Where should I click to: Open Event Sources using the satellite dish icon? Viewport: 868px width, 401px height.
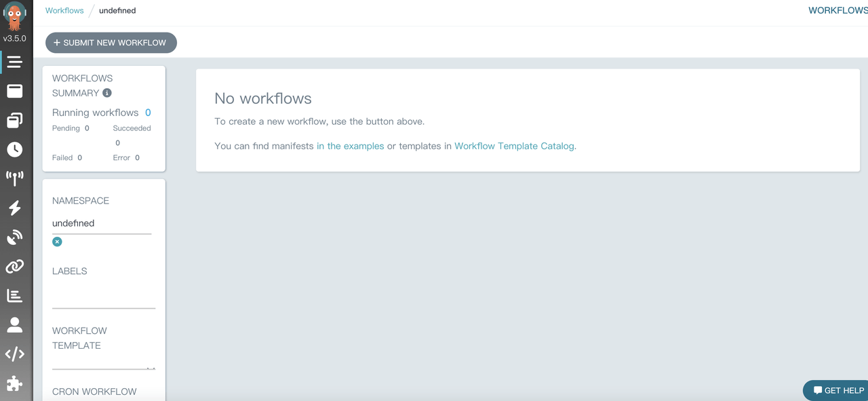(15, 237)
